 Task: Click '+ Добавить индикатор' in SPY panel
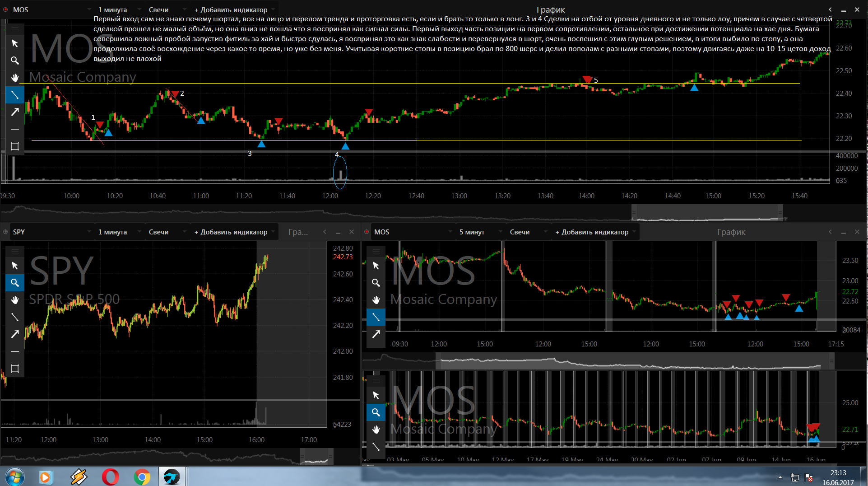[x=231, y=232]
